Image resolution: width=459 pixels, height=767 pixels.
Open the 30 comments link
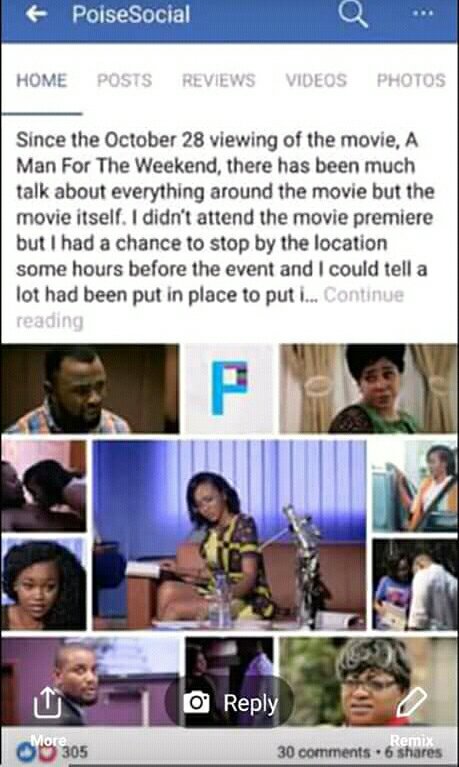(x=323, y=752)
